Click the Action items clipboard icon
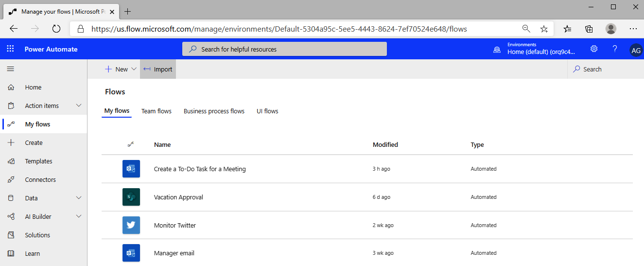 (x=11, y=106)
